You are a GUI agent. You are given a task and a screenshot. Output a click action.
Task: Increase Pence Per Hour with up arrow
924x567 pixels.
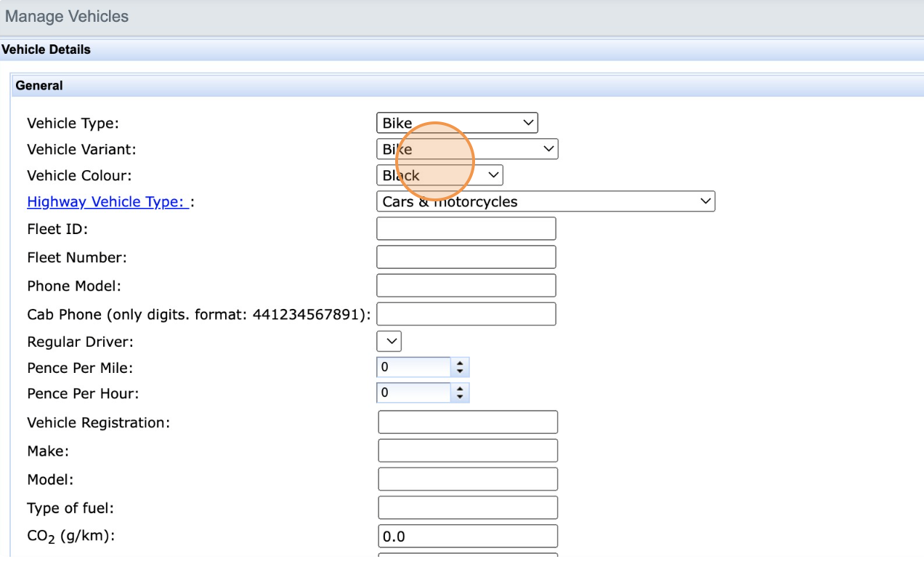click(x=459, y=389)
